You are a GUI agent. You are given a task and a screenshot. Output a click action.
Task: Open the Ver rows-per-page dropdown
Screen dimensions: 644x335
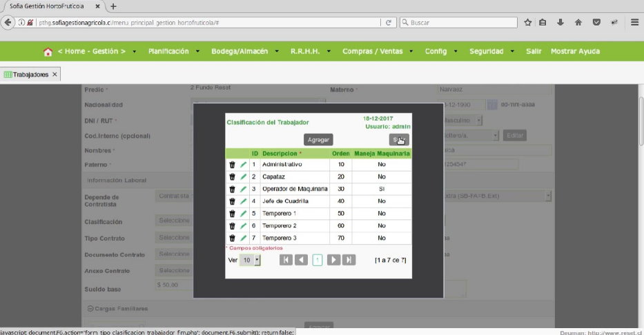tap(250, 260)
